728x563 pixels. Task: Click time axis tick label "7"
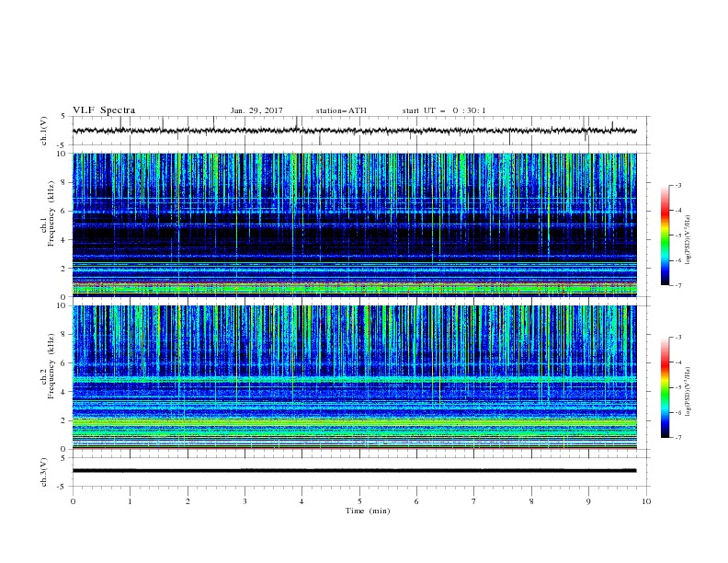coord(474,501)
